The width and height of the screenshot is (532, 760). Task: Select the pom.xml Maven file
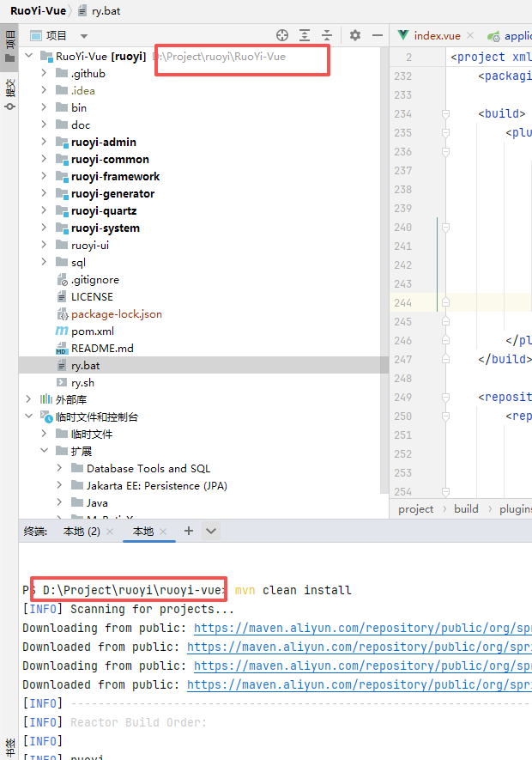[92, 331]
